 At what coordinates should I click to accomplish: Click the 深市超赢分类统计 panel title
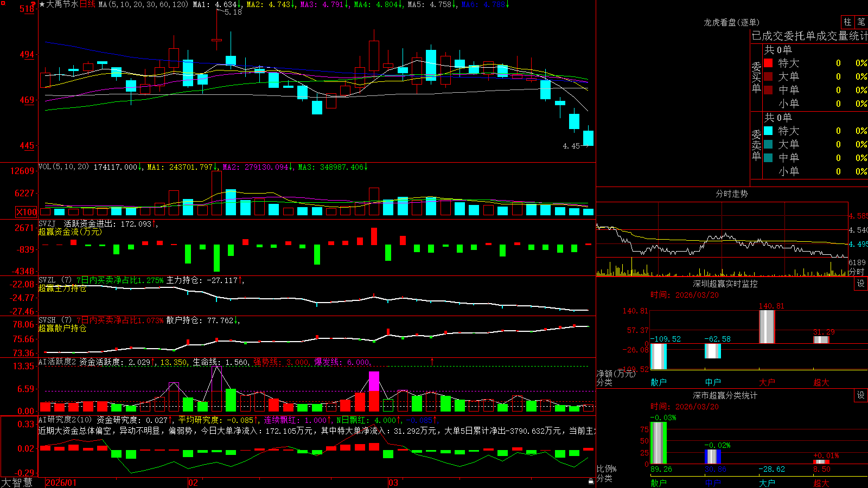point(725,395)
